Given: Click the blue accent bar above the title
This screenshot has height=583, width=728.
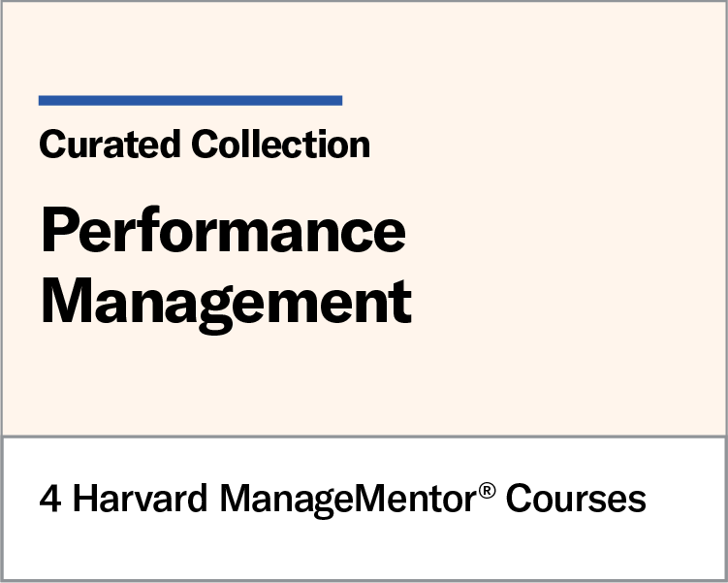Looking at the screenshot, I should [190, 100].
